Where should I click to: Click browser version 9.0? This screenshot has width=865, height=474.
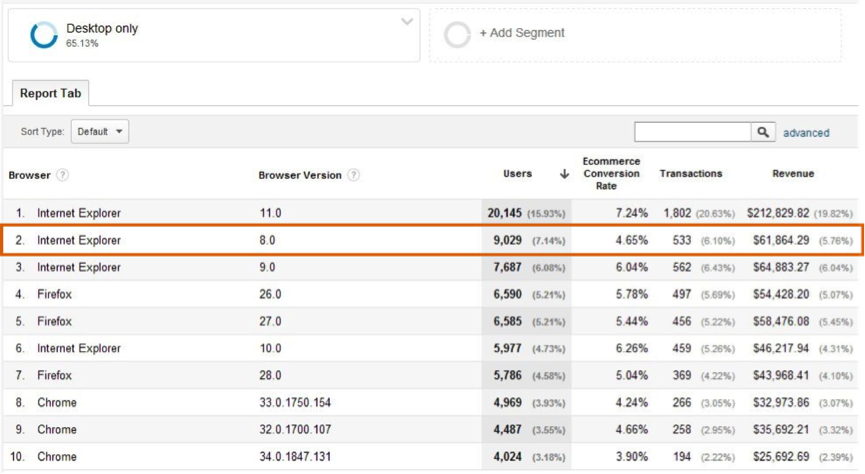(x=268, y=267)
